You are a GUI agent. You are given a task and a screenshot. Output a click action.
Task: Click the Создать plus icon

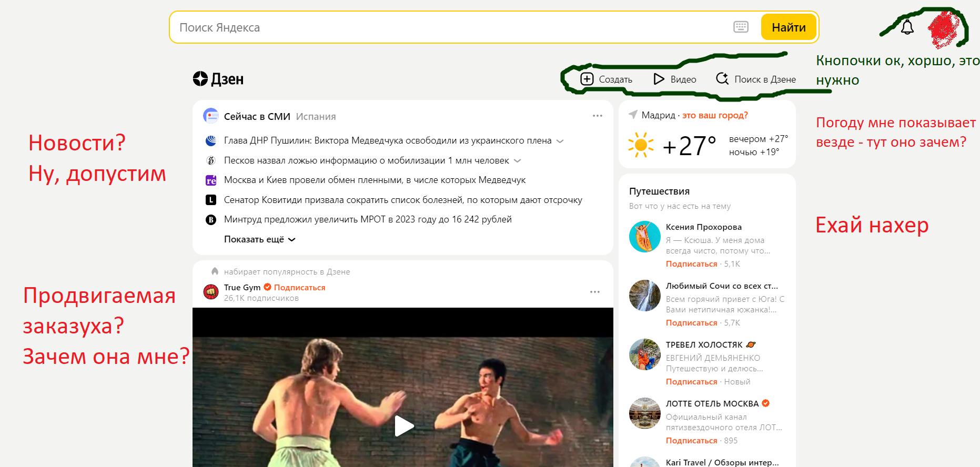pyautogui.click(x=587, y=79)
